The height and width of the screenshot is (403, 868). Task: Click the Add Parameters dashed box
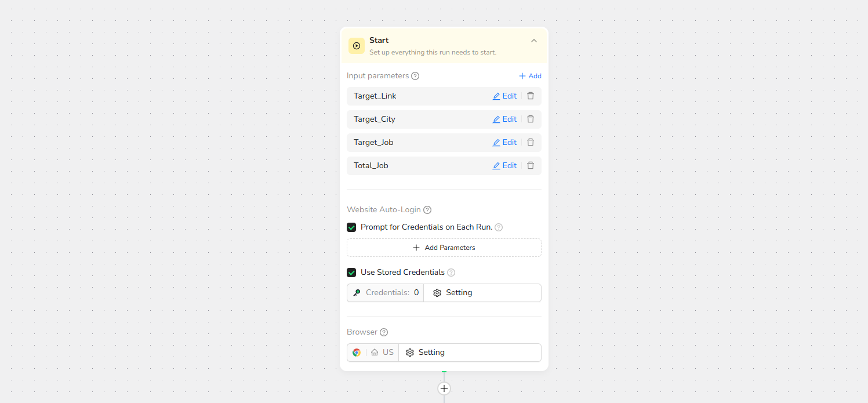444,248
